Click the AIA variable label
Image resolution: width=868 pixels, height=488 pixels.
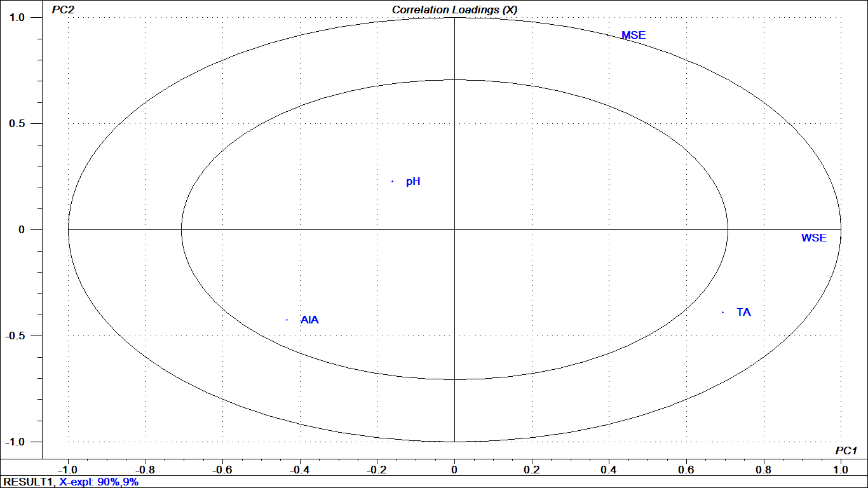pyautogui.click(x=309, y=320)
